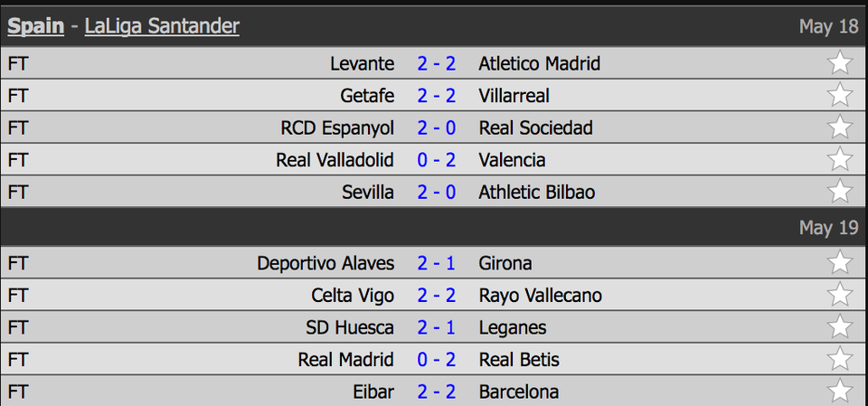Click star icon on Sevilla row
The height and width of the screenshot is (406, 868).
[x=840, y=192]
